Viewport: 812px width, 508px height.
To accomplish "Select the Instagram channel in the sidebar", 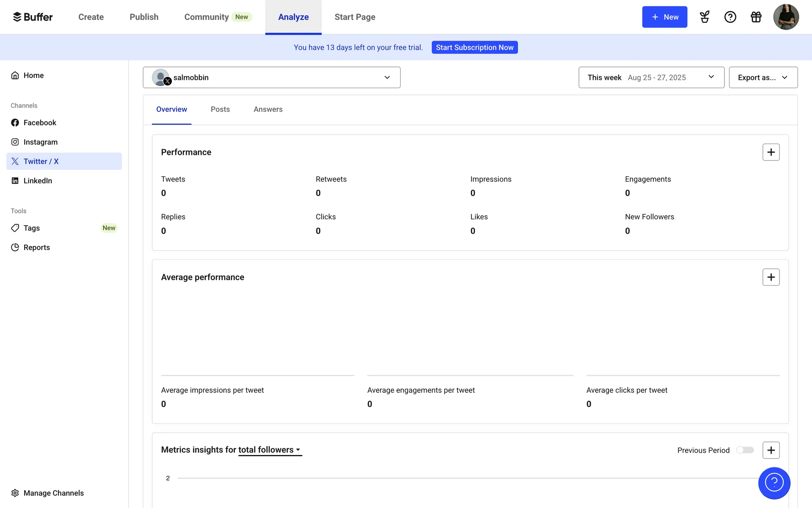I will 41,142.
